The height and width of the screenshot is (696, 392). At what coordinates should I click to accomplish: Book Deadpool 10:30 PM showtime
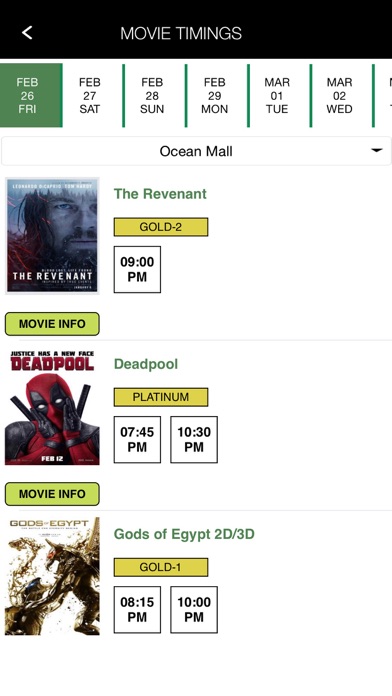click(x=194, y=439)
